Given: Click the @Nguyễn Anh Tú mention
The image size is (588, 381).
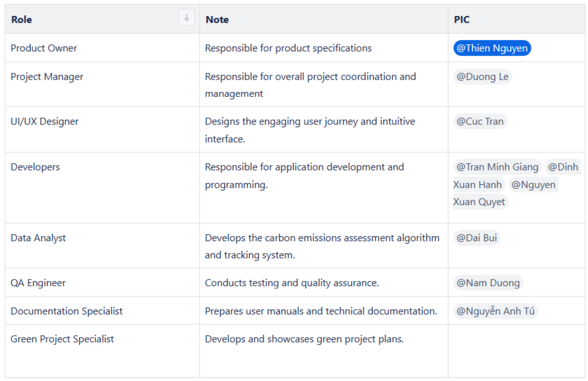Looking at the screenshot, I should tap(495, 311).
